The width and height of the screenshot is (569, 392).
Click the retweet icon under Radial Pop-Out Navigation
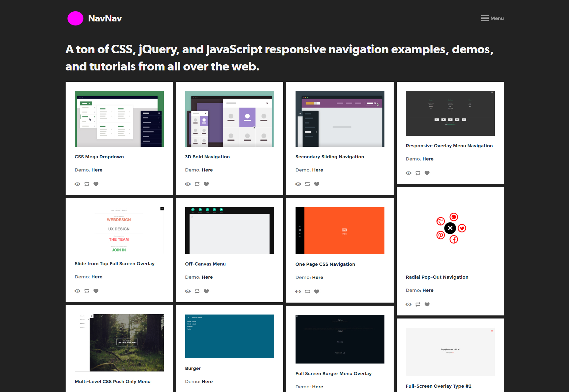pyautogui.click(x=418, y=304)
